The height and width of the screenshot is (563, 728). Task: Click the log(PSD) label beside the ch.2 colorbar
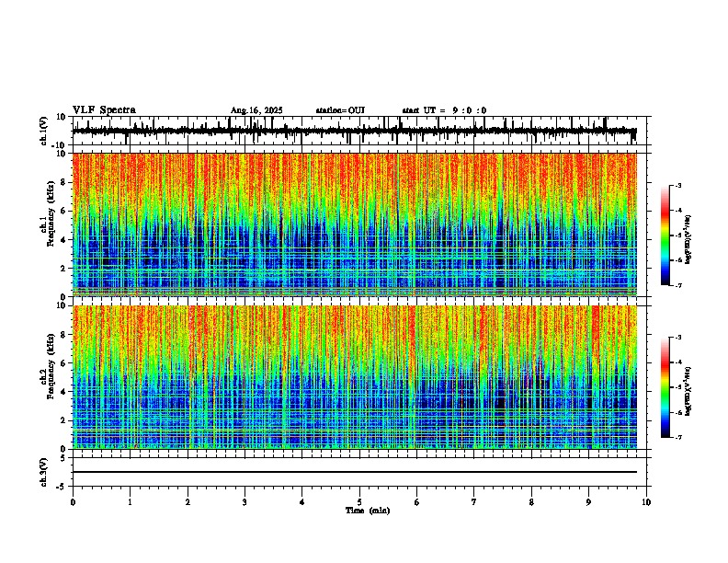click(688, 391)
